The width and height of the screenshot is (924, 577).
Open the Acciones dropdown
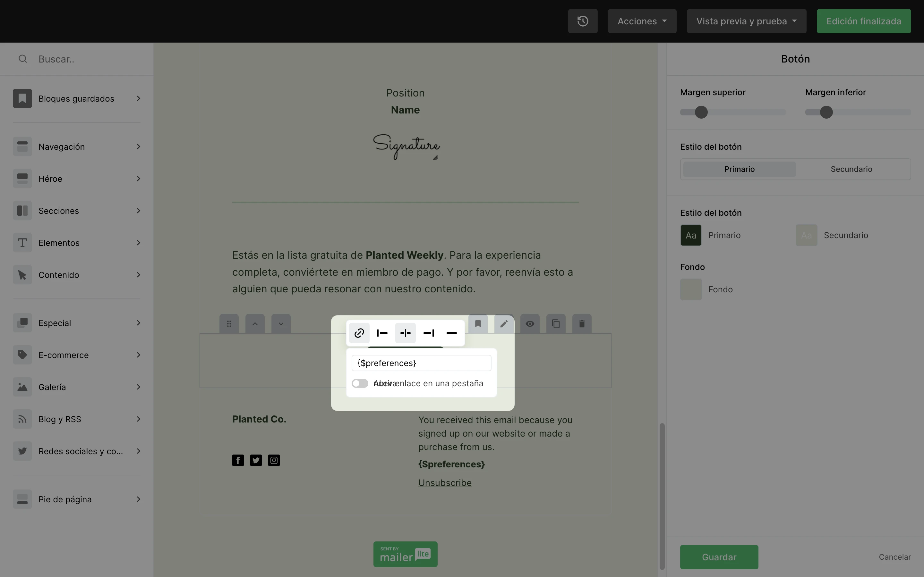[x=642, y=21]
